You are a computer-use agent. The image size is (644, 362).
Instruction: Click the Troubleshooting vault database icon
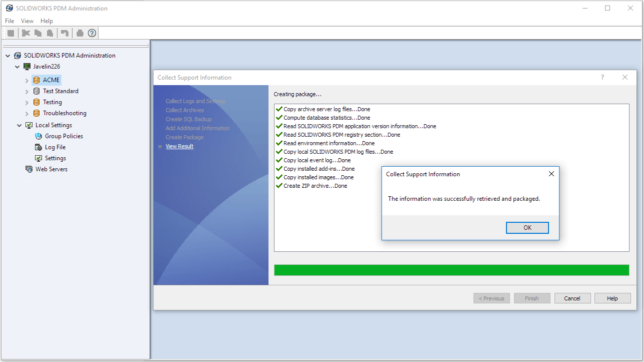point(36,113)
